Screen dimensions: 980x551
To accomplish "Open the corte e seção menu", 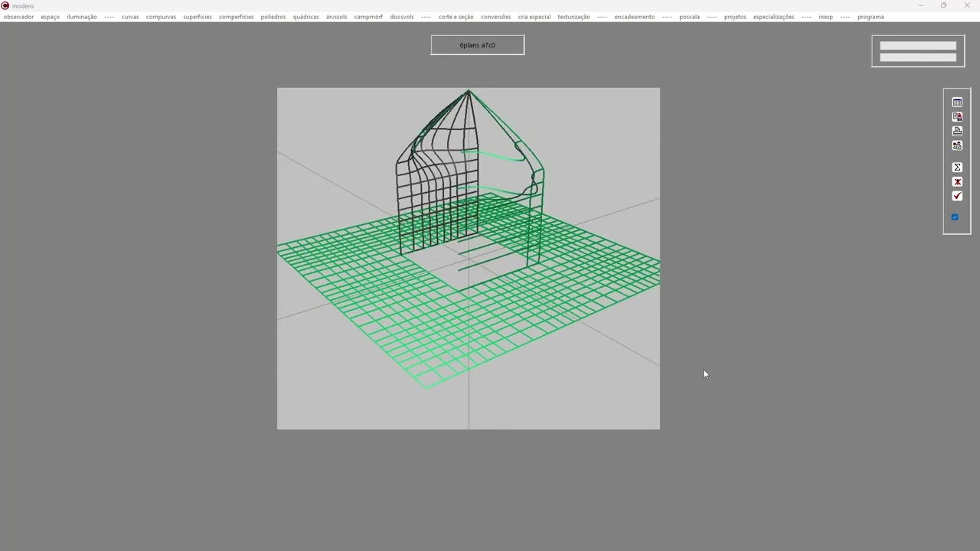I will point(456,17).
